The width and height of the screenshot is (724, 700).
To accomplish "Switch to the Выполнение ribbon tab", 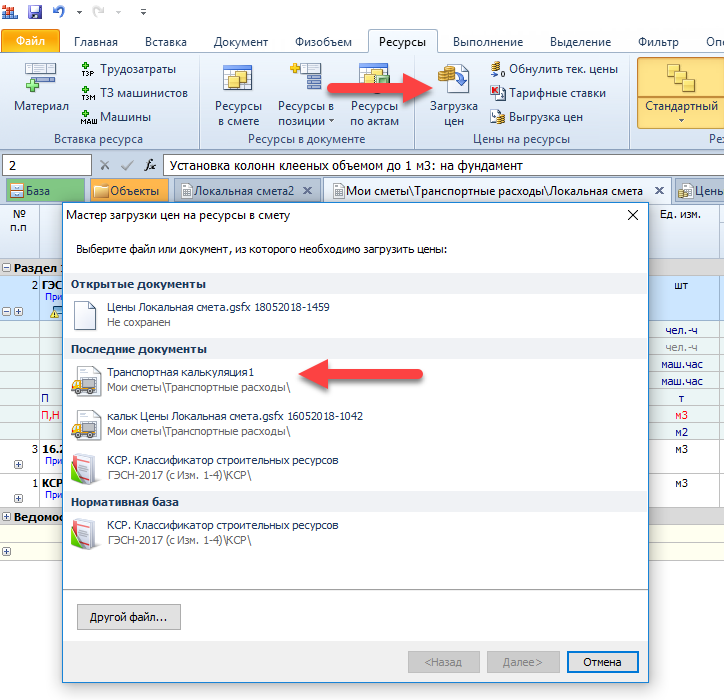I will pyautogui.click(x=487, y=42).
